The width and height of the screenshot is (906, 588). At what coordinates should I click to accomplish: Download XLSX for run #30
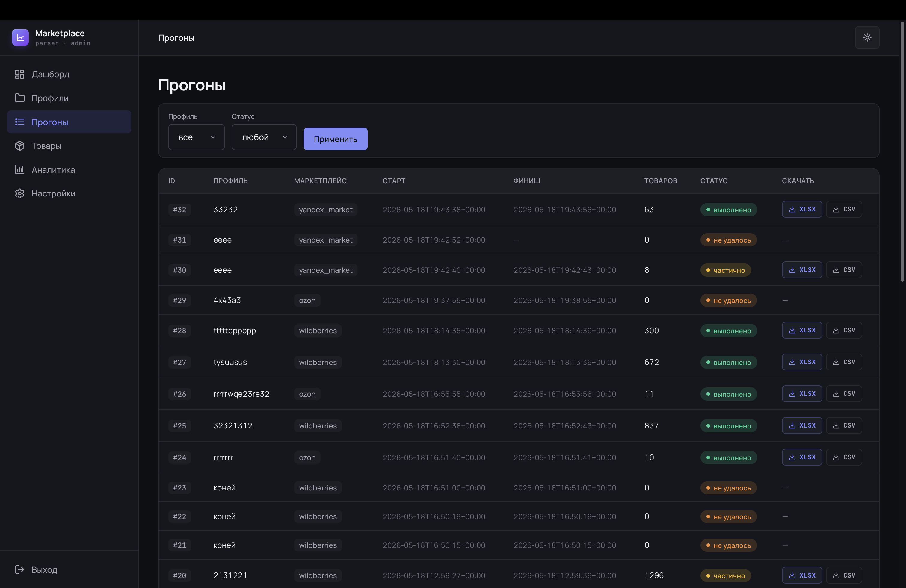click(x=802, y=270)
